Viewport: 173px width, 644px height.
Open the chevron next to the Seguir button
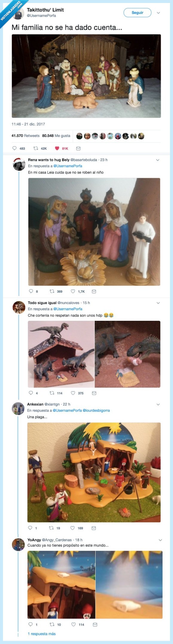tap(158, 13)
